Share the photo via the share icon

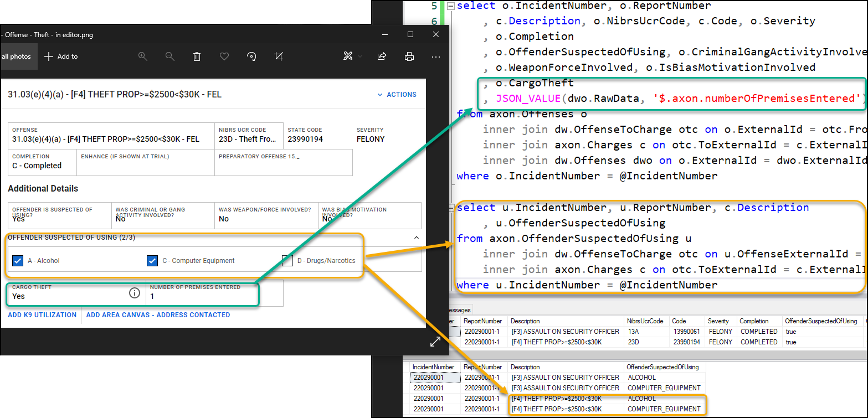[x=382, y=56]
